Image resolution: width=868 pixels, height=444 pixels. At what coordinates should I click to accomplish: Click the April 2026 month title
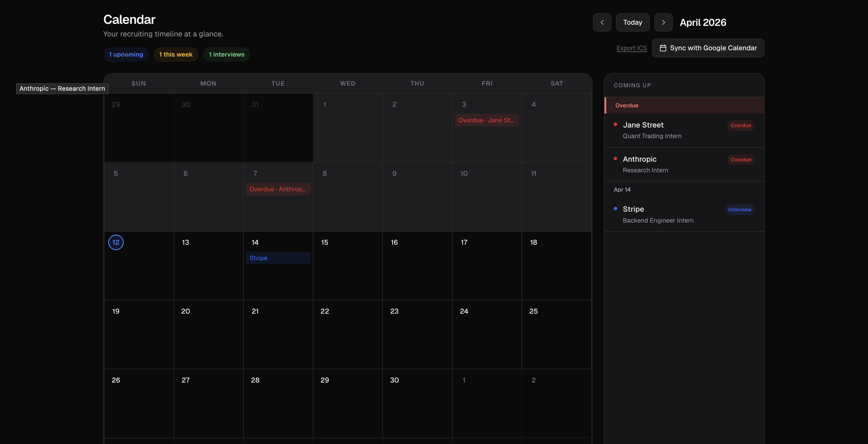703,22
